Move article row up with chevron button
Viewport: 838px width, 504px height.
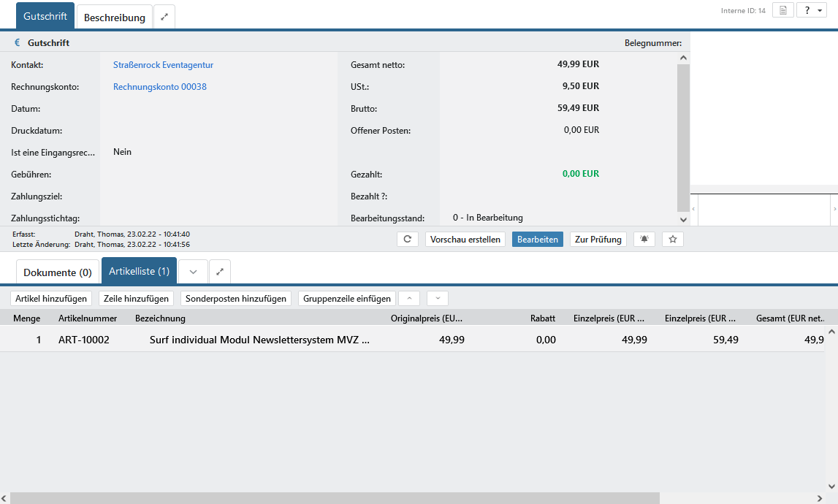point(409,298)
